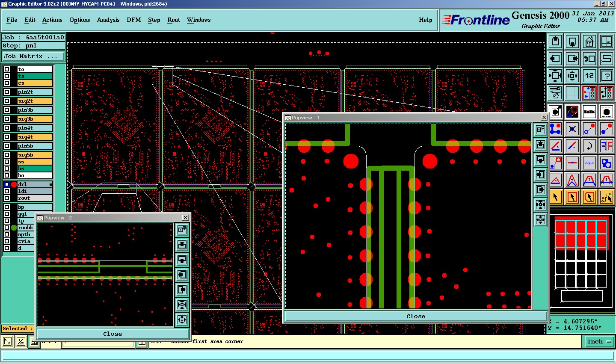This screenshot has height=364, width=616.
Task: Click Close button in Popview 1
Action: click(416, 316)
